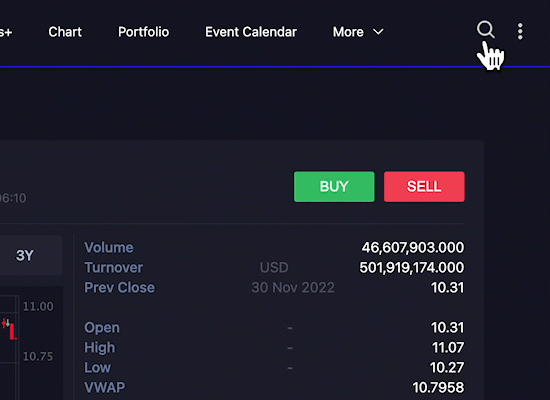Click the Volume value 46,607,903.000
The width and height of the screenshot is (550, 400).
pyautogui.click(x=412, y=248)
